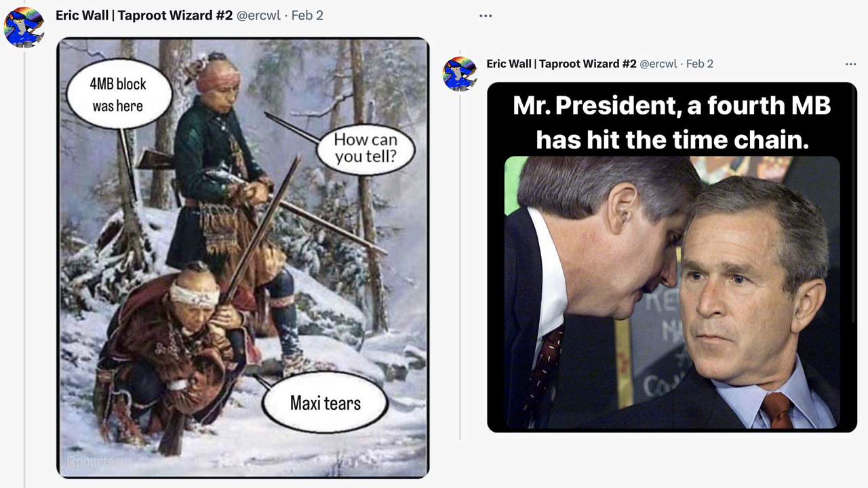
Task: Open avatar on the 4MB block meme tweet
Action: click(x=24, y=27)
